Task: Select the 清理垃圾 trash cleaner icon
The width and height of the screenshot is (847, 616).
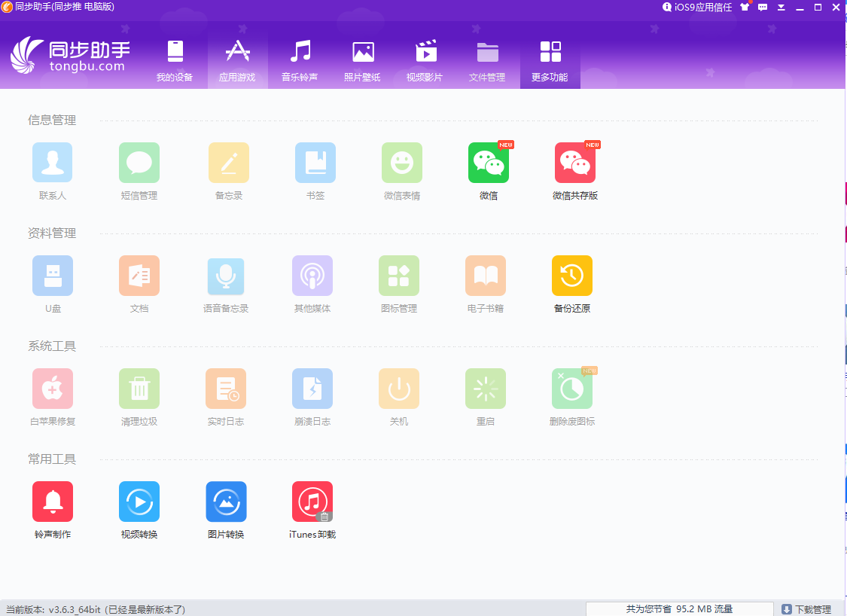Action: 139,389
